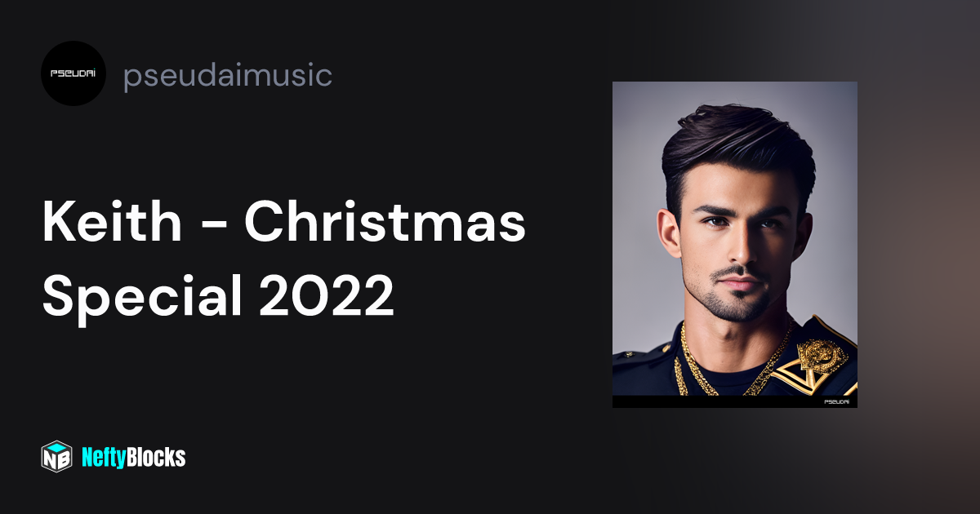Click the round PSEUDAI avatar logo
This screenshot has height=514, width=980.
pyautogui.click(x=73, y=73)
